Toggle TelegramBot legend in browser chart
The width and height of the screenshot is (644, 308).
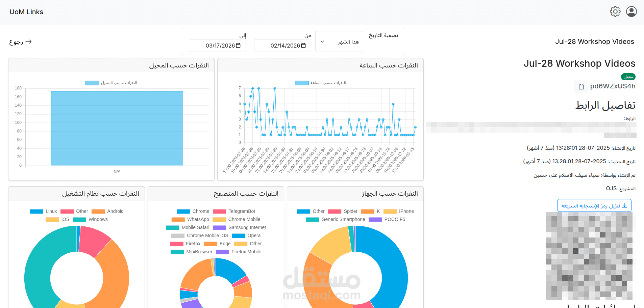[234, 211]
